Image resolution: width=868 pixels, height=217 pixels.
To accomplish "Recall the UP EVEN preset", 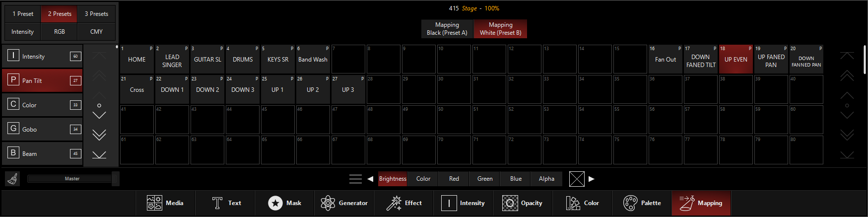I will tap(736, 59).
